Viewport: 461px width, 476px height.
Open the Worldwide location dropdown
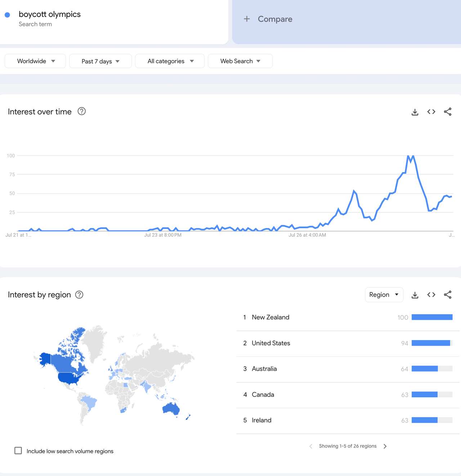click(x=35, y=61)
